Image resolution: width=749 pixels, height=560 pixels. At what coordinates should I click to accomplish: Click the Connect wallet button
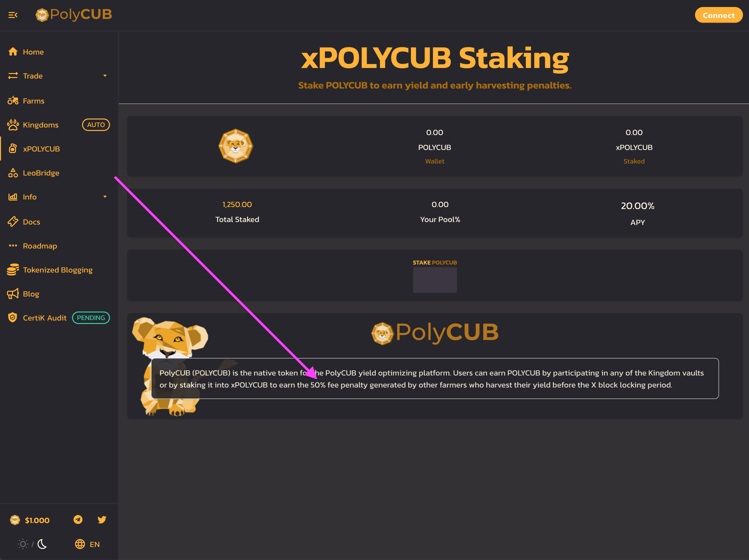coord(718,15)
